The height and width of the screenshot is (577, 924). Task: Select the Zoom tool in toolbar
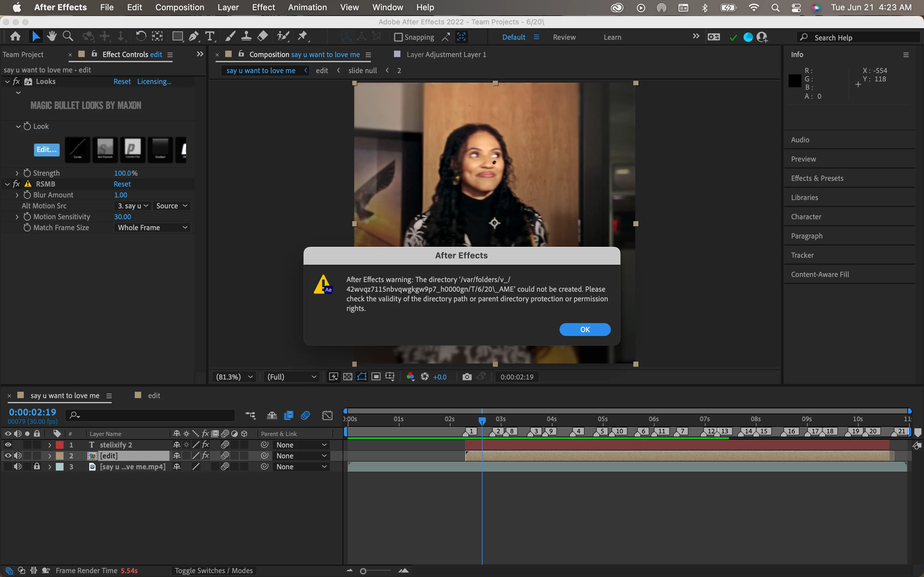[68, 37]
